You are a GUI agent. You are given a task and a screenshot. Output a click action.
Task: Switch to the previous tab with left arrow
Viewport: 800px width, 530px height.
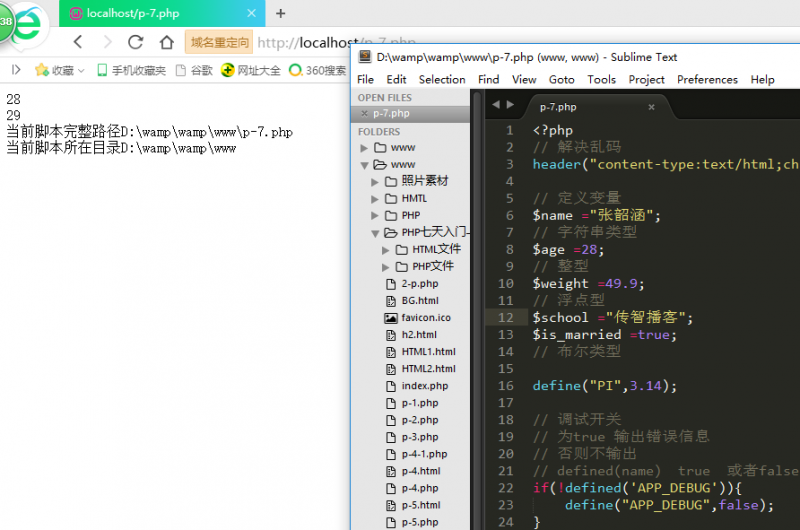496,104
